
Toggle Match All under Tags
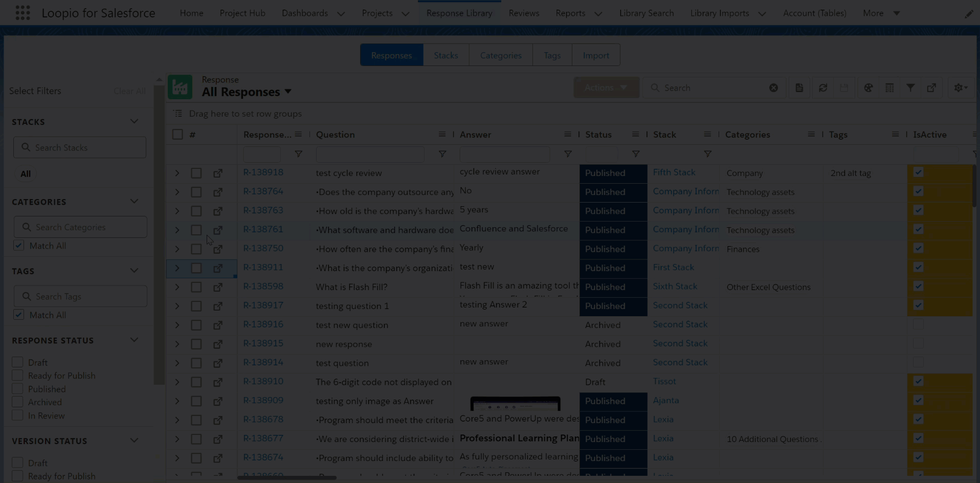click(x=18, y=315)
